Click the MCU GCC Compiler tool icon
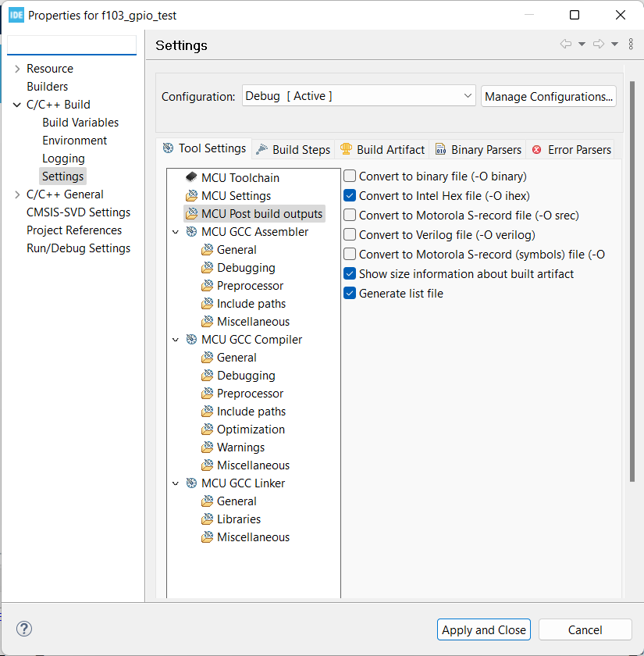 (x=191, y=339)
